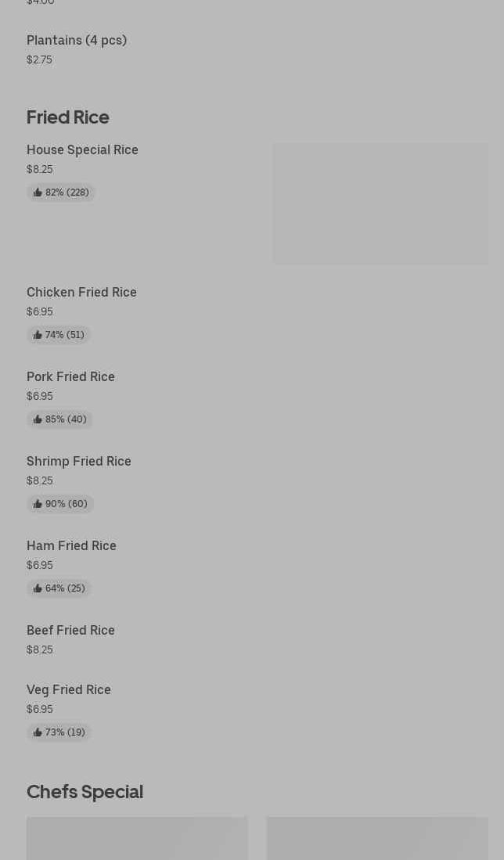
Task: Choose Chicken Fried Rice
Action: pos(81,293)
